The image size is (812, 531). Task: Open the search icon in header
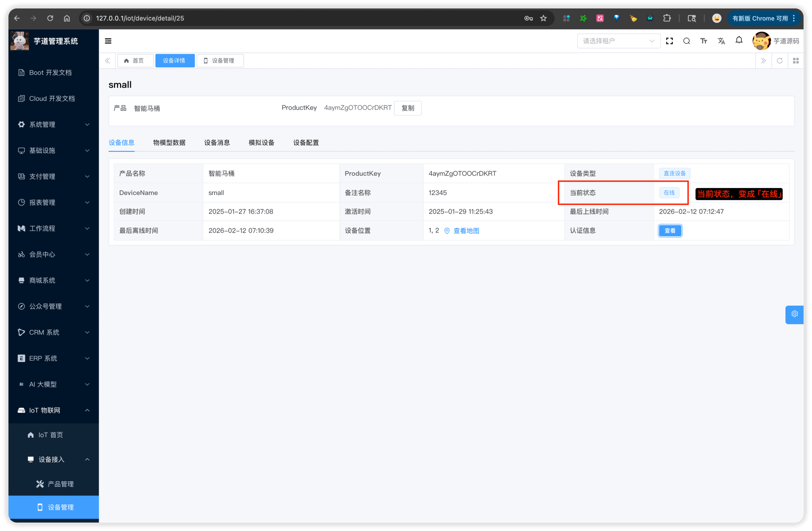coord(686,41)
